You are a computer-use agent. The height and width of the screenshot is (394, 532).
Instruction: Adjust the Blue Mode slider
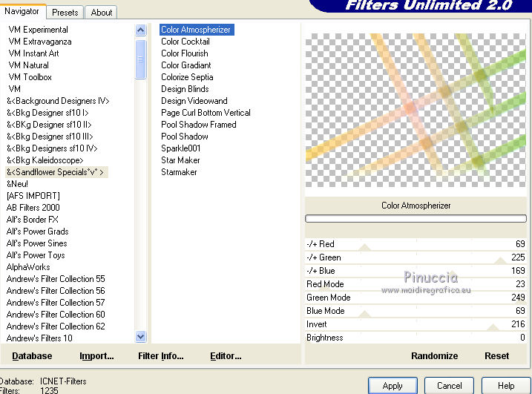point(416,311)
